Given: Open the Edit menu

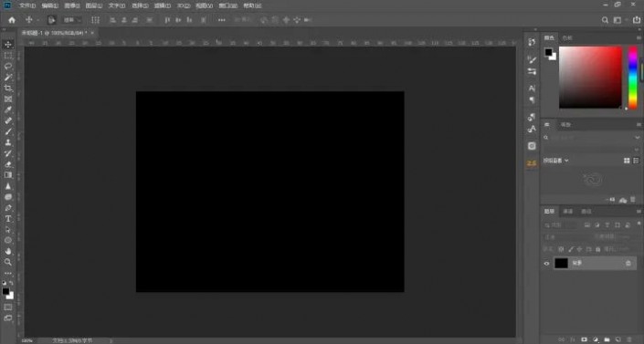Looking at the screenshot, I should pos(49,5).
